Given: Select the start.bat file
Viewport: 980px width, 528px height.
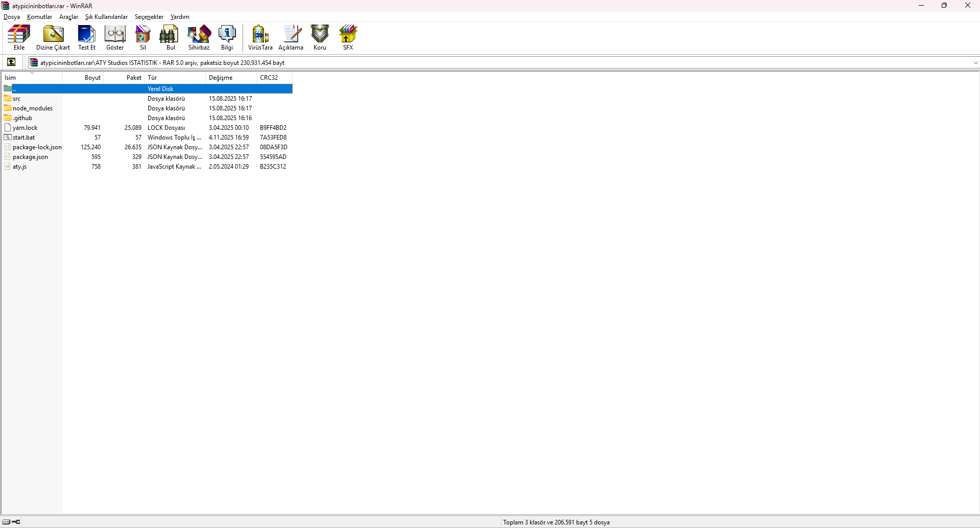Looking at the screenshot, I should pos(24,137).
